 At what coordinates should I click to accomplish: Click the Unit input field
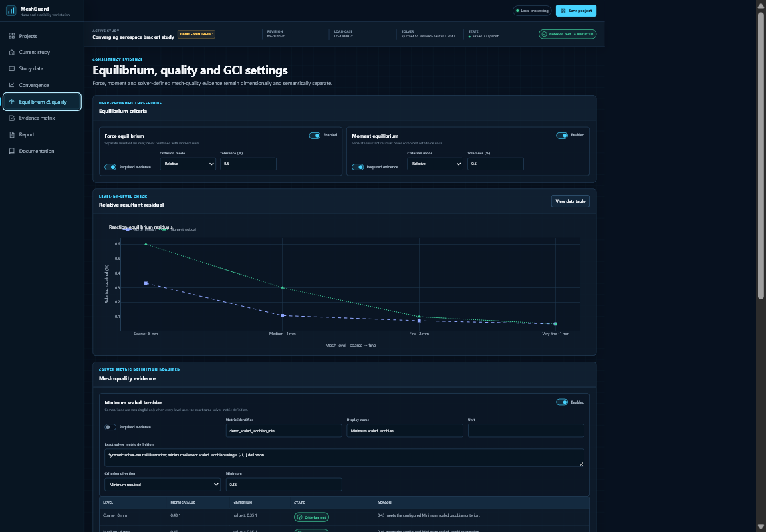526,430
